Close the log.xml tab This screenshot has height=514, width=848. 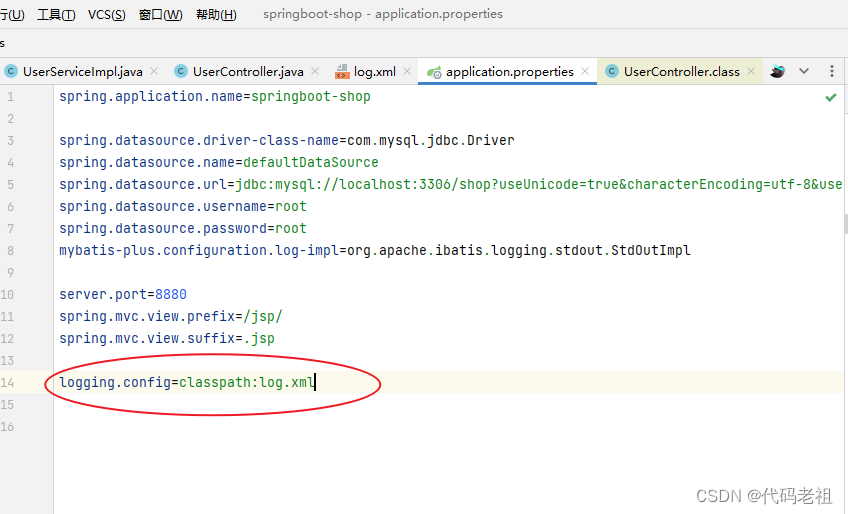[407, 71]
